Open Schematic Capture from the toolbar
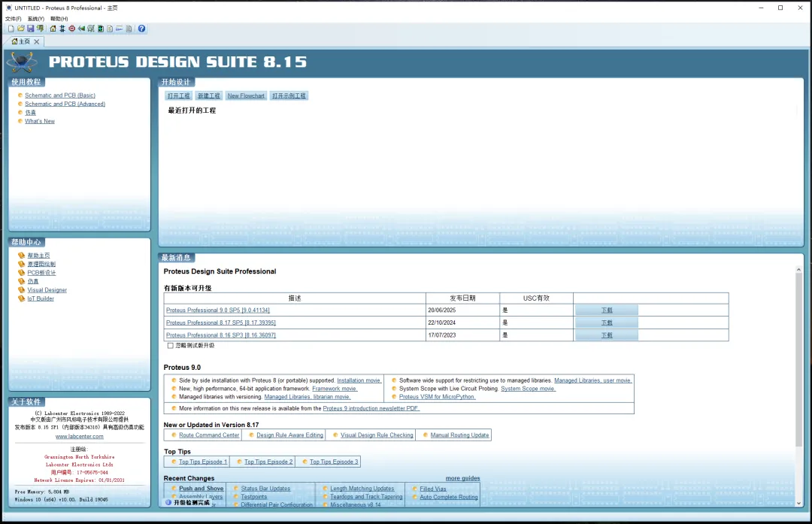Viewport: 812px width, 524px height. click(62, 29)
